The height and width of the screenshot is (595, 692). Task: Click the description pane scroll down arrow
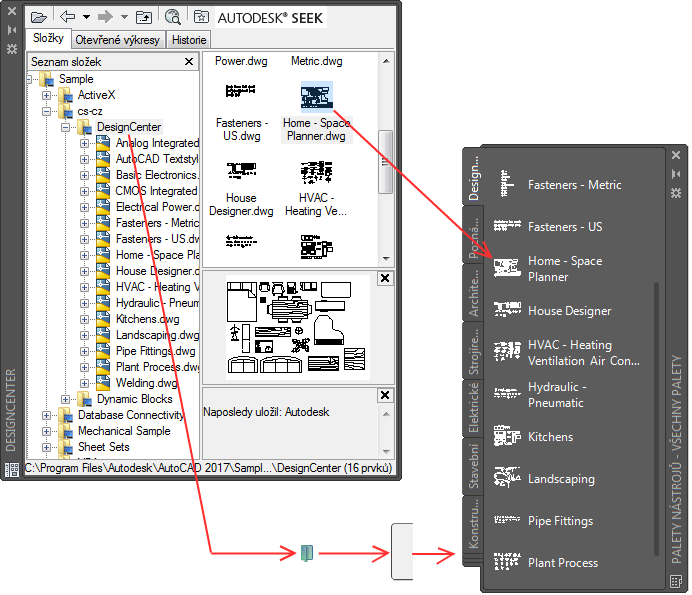[x=386, y=452]
